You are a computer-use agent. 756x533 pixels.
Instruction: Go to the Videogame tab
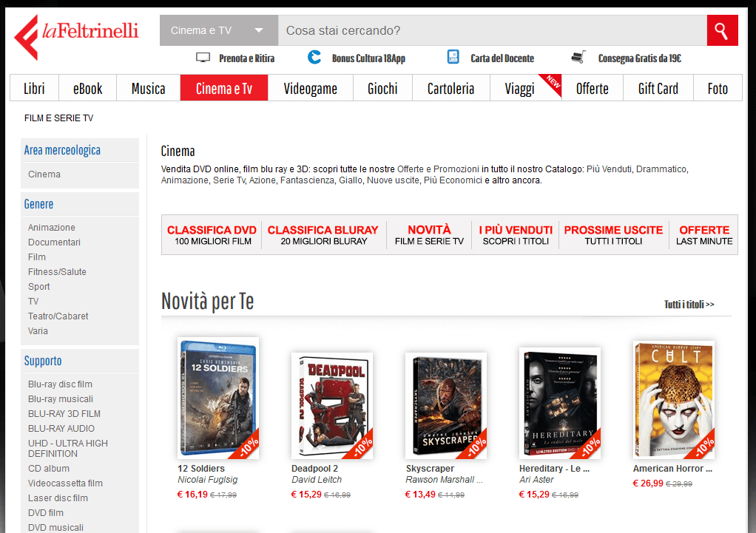311,88
